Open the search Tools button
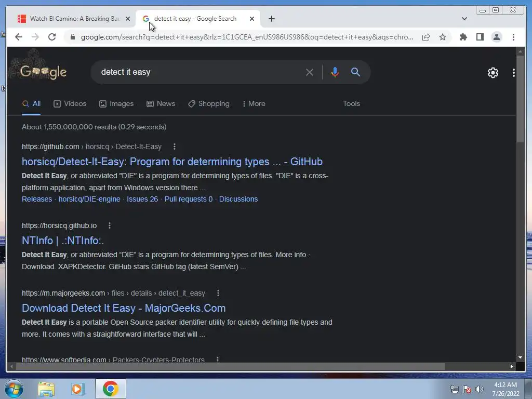 [x=351, y=104]
